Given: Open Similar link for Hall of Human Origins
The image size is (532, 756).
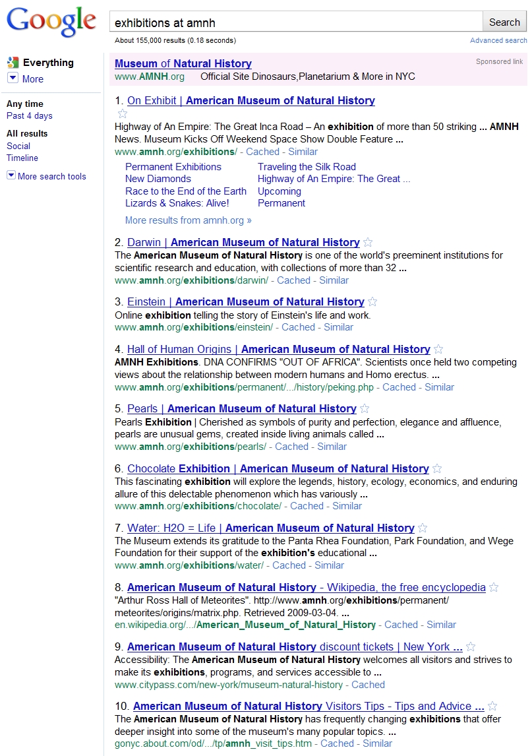Looking at the screenshot, I should (440, 387).
